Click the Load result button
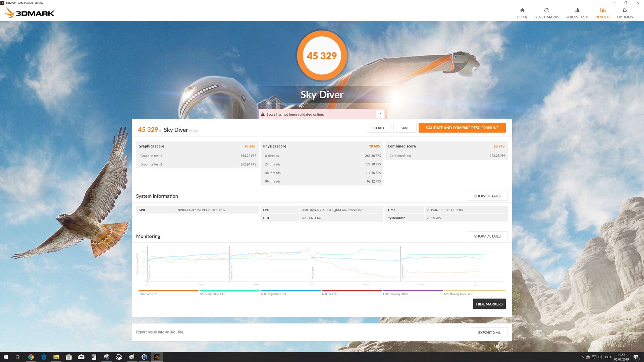The width and height of the screenshot is (644, 362). 379,128
